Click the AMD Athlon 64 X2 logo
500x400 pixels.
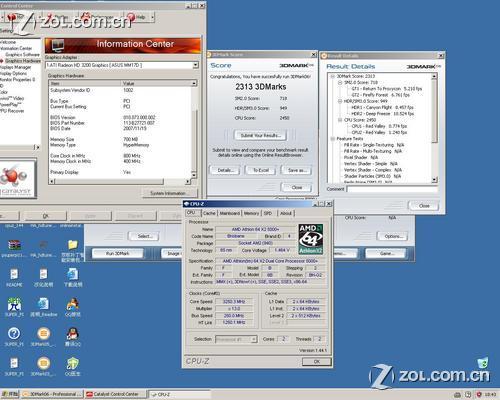pos(311,239)
